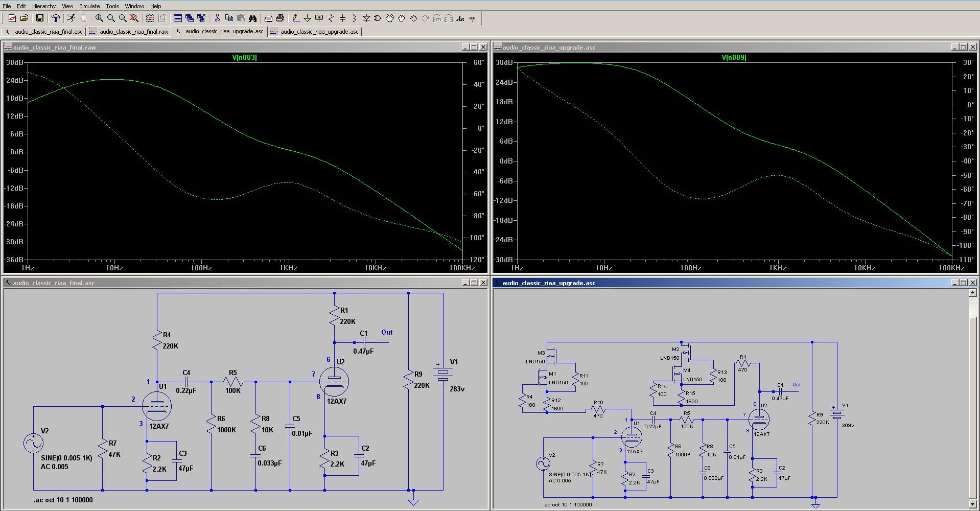Image resolution: width=980 pixels, height=511 pixels.
Task: Select the Label Net tool
Action: (x=319, y=18)
